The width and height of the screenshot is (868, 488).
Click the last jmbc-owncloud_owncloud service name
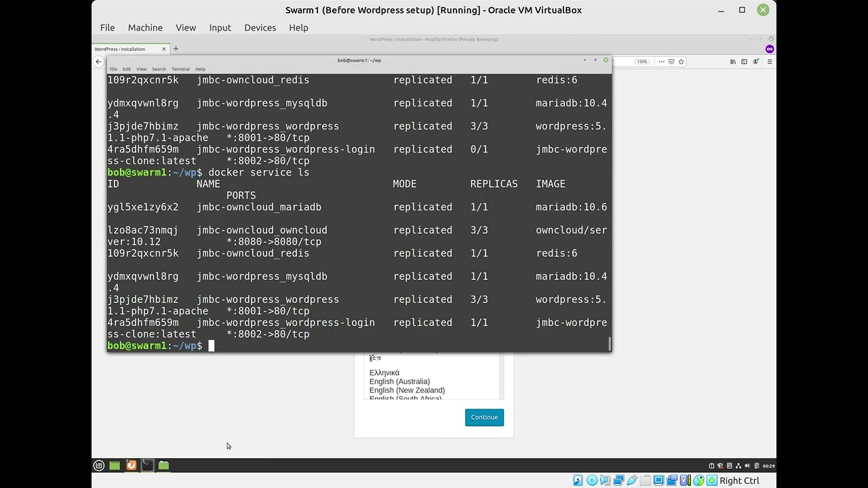pos(262,230)
